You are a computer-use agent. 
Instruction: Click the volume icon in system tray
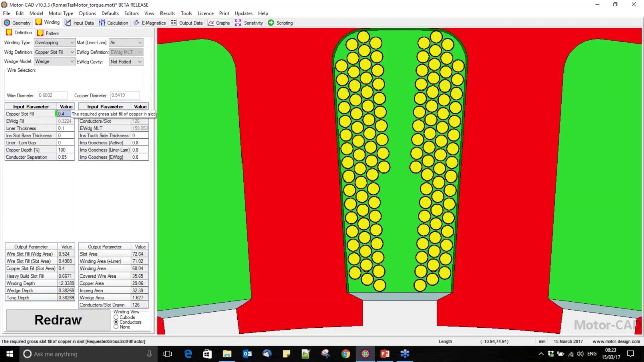click(580, 354)
